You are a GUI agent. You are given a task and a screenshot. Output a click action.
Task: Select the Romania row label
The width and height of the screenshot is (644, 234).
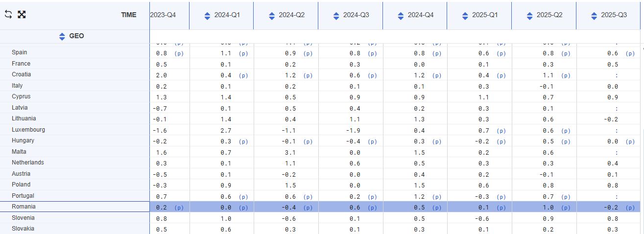[24, 207]
